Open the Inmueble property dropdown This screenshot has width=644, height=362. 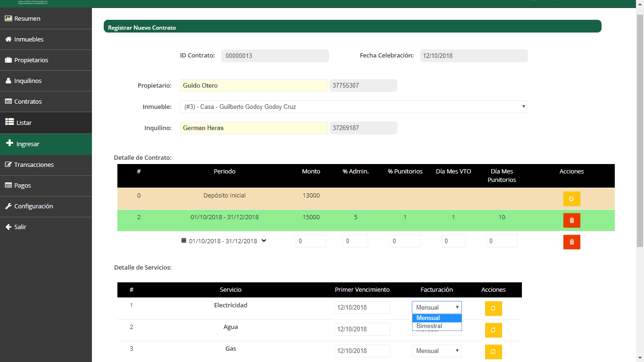(x=354, y=107)
